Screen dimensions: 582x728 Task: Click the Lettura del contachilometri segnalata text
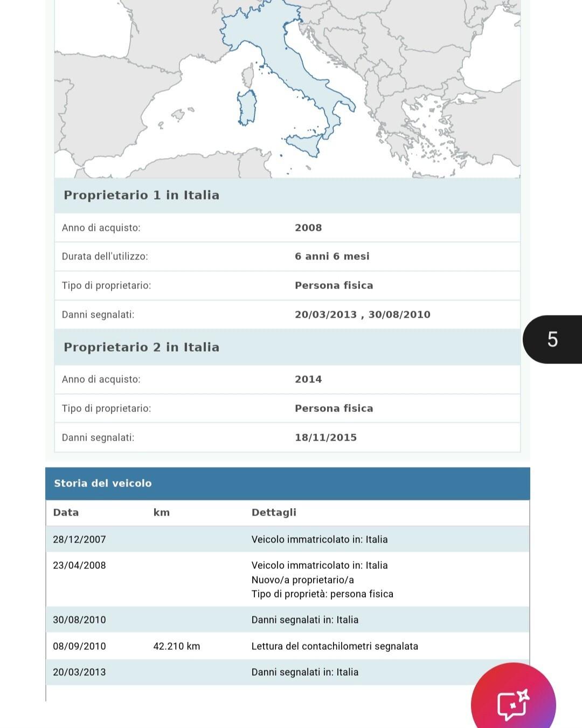[x=335, y=646]
